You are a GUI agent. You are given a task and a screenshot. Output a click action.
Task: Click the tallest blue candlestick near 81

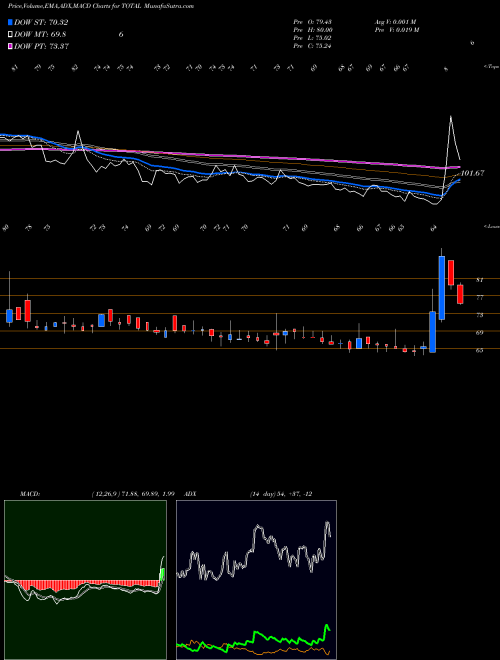(x=442, y=288)
